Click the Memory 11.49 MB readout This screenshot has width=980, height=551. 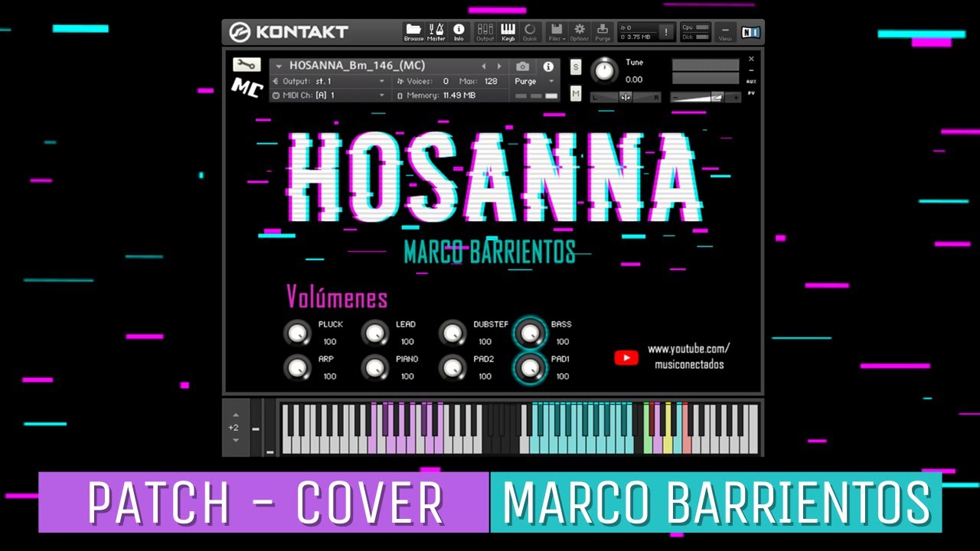click(x=459, y=96)
